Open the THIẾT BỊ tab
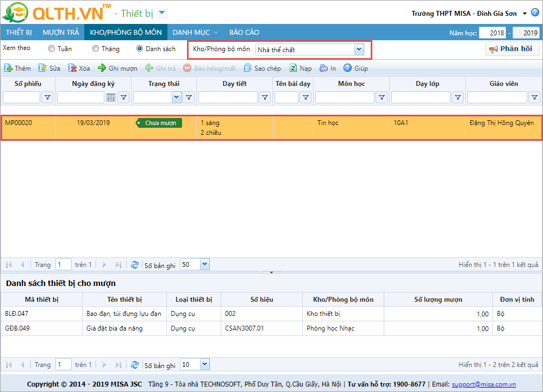 [x=18, y=32]
